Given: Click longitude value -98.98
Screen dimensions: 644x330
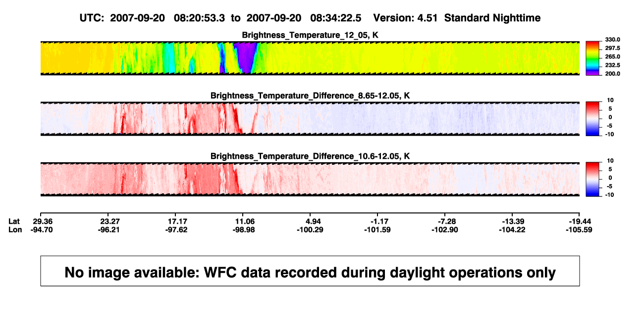Looking at the screenshot, I should coord(245,230).
